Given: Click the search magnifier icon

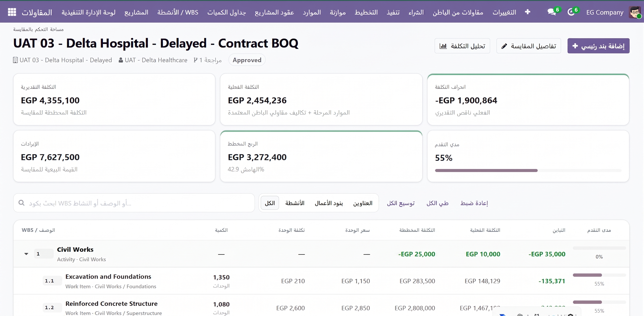Looking at the screenshot, I should click(x=21, y=203).
